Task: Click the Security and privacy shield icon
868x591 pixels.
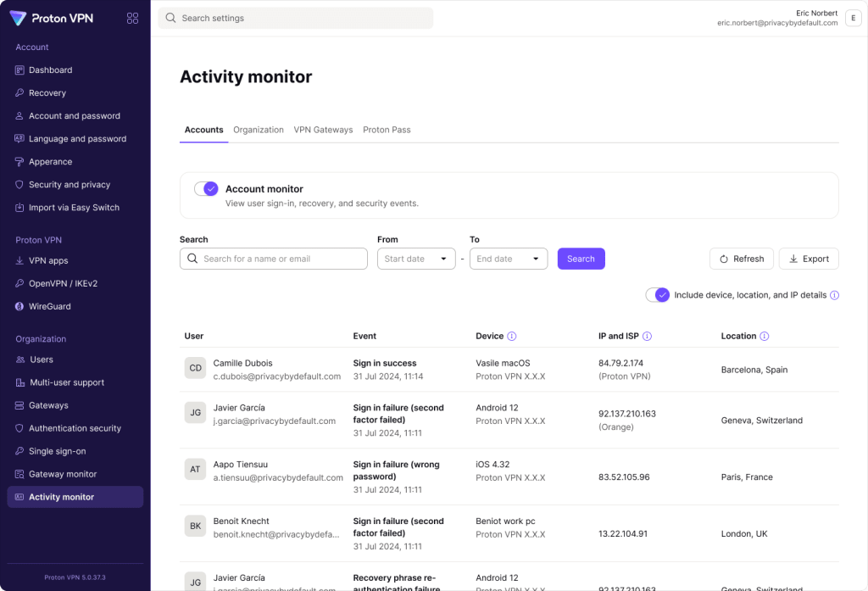Action: 19,185
